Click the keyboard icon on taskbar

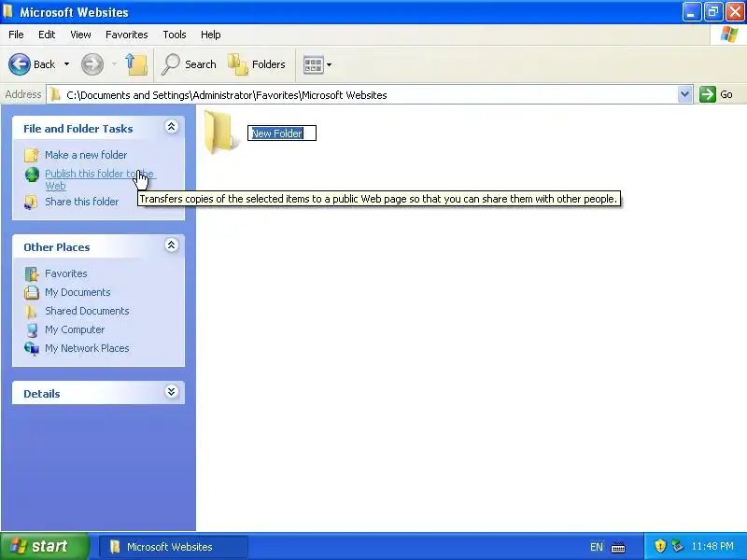click(618, 547)
